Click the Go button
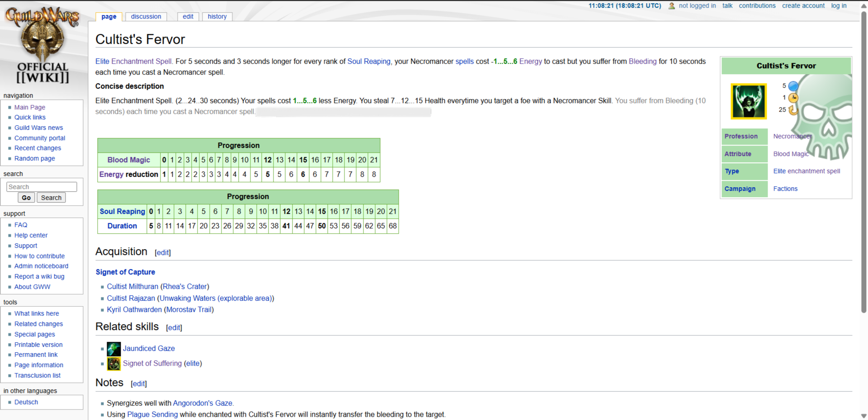The width and height of the screenshot is (868, 420). pos(26,198)
